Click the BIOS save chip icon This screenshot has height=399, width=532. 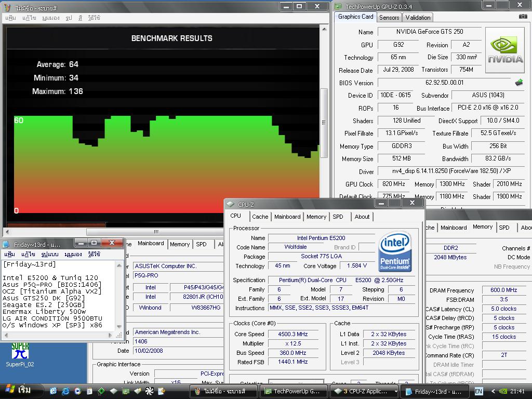pos(518,83)
